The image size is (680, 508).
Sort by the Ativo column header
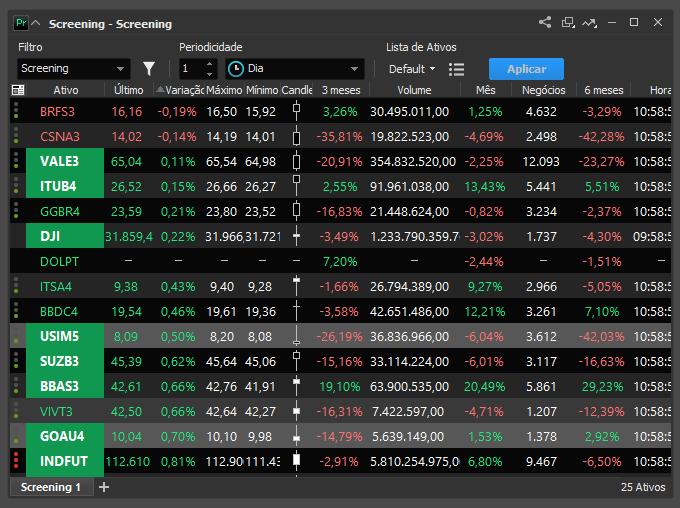pos(65,90)
